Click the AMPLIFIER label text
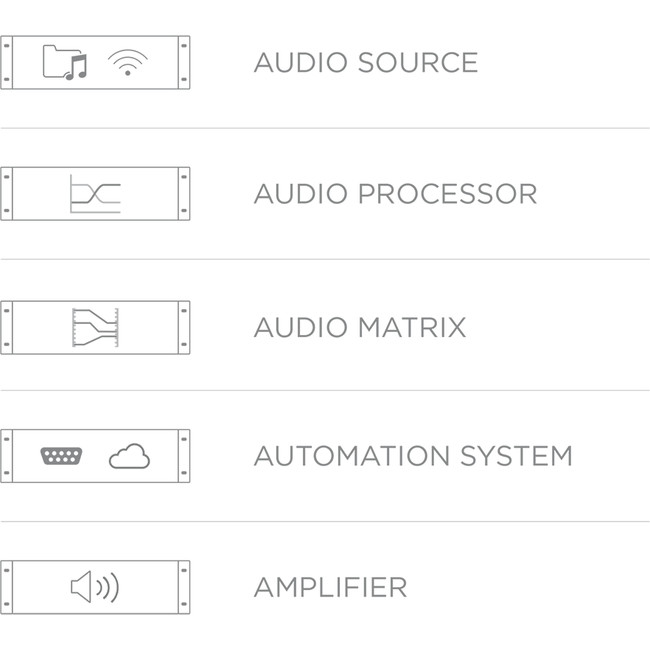Screen dimensions: 650x650 pos(330,587)
